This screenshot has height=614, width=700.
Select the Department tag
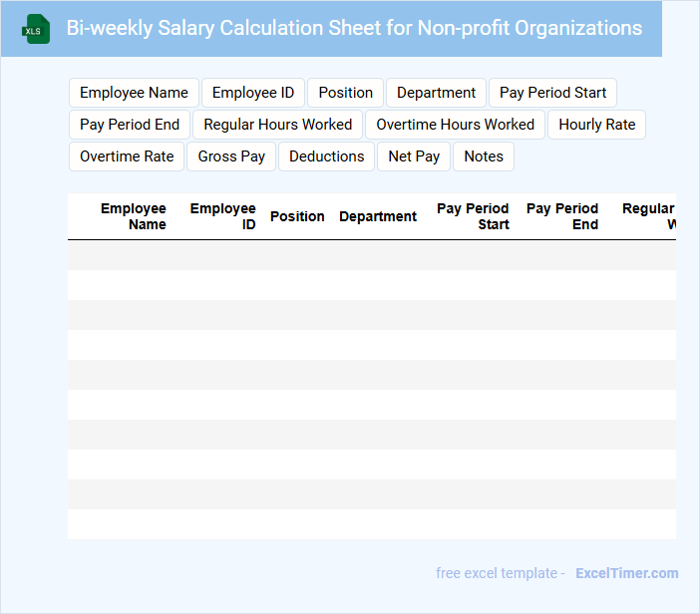click(x=436, y=93)
